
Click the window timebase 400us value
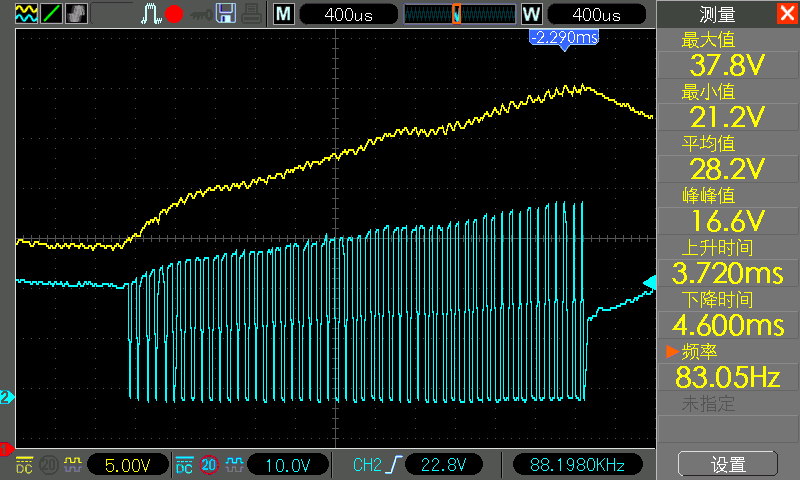pyautogui.click(x=596, y=14)
